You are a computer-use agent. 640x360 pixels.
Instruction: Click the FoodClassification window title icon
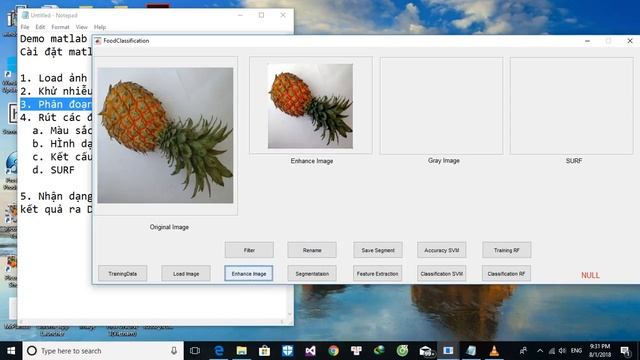(x=98, y=41)
